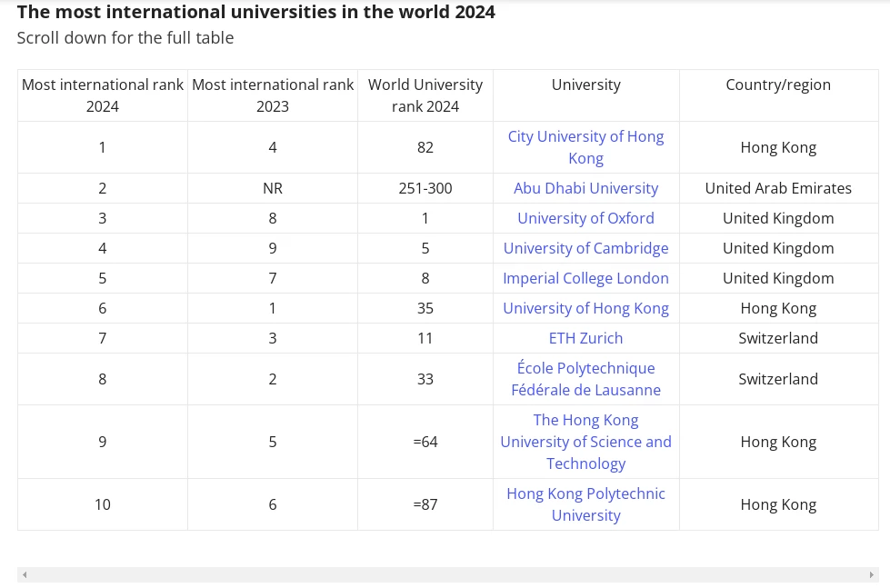Open University of Cambridge link

585,248
